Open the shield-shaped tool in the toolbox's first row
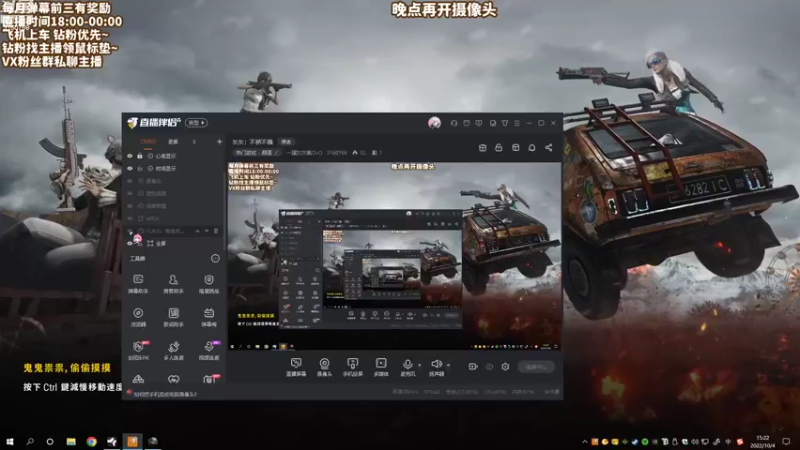The image size is (800, 450). coord(209,284)
